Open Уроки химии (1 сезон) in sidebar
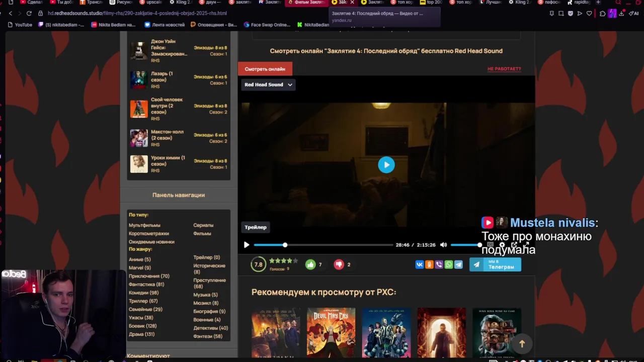This screenshot has width=644, height=362. 179,164
